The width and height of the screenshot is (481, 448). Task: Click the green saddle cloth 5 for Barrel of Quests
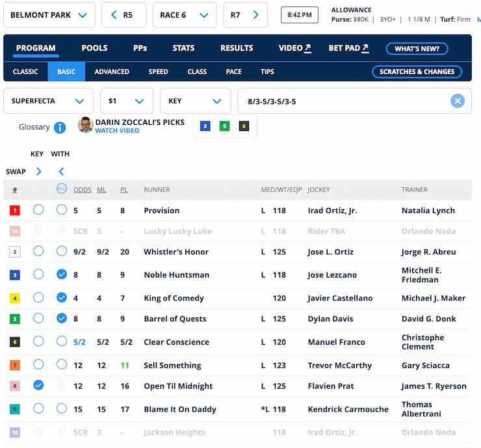tap(15, 319)
